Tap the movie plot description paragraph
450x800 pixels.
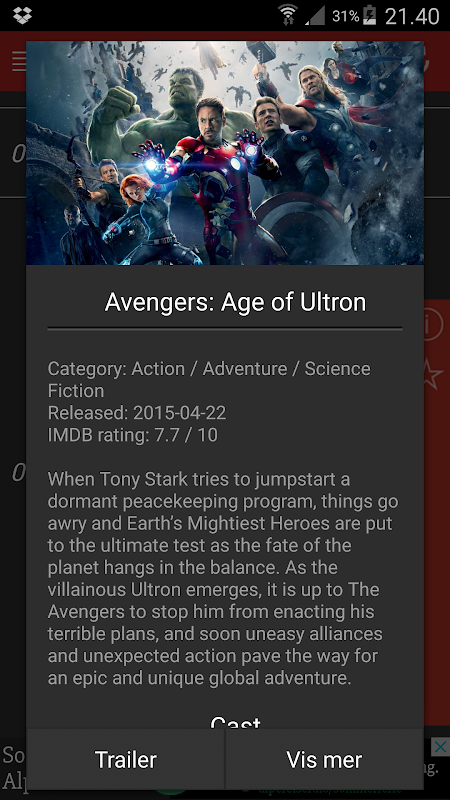pos(223,579)
